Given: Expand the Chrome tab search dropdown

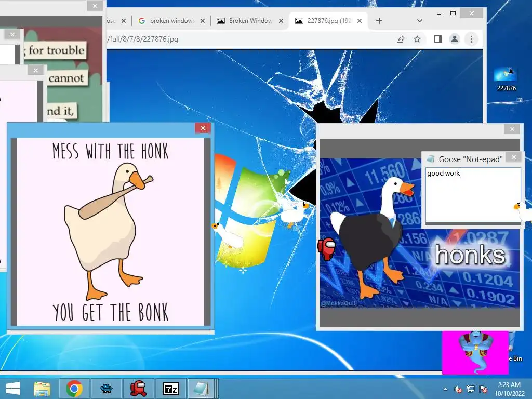Looking at the screenshot, I should coord(419,21).
